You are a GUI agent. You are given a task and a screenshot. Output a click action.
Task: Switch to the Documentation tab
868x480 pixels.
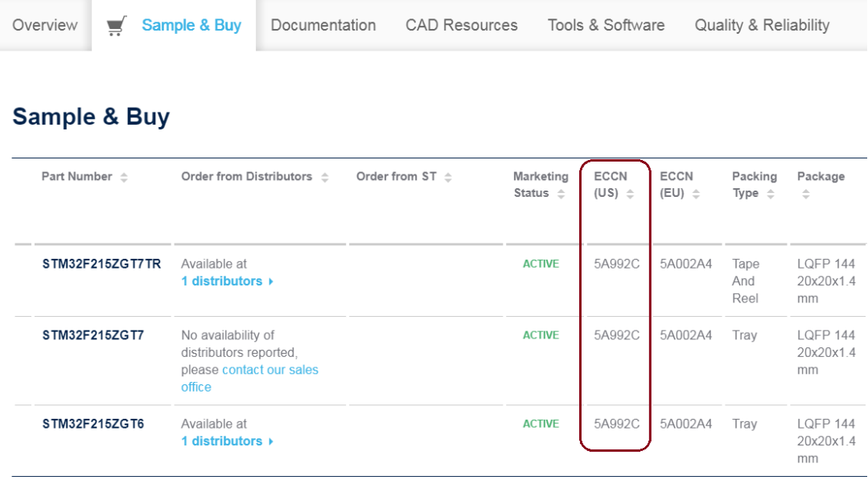(323, 26)
